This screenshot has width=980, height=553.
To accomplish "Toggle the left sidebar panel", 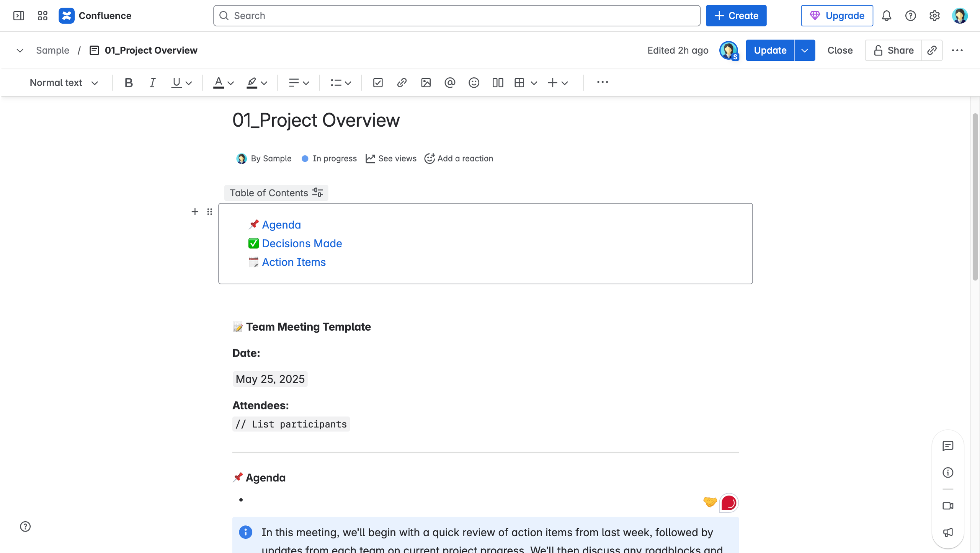I will pos(18,16).
